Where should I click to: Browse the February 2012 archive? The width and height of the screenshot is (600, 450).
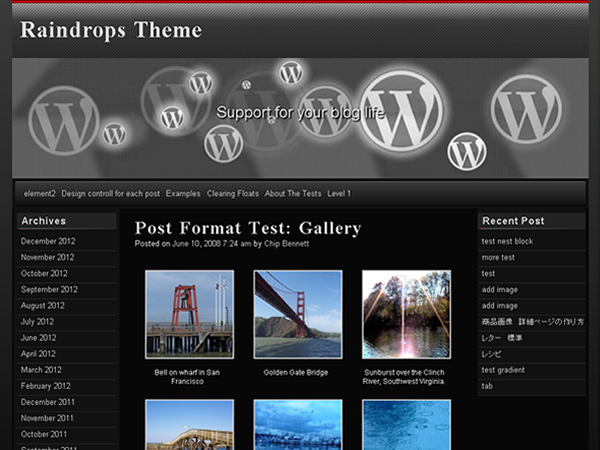47,386
